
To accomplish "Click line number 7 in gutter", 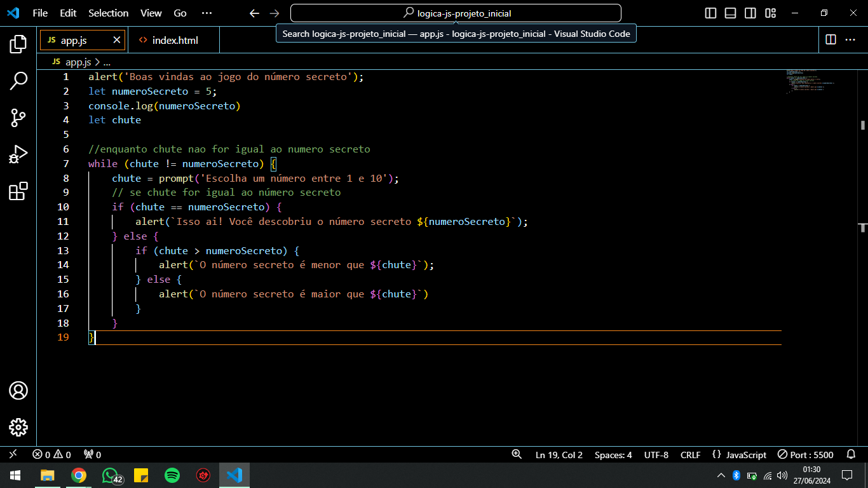I will pos(66,163).
